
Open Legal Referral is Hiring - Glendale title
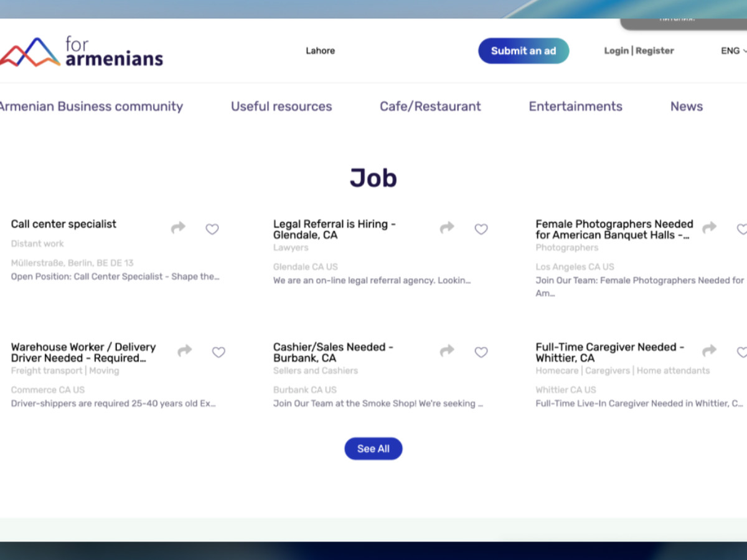335,230
